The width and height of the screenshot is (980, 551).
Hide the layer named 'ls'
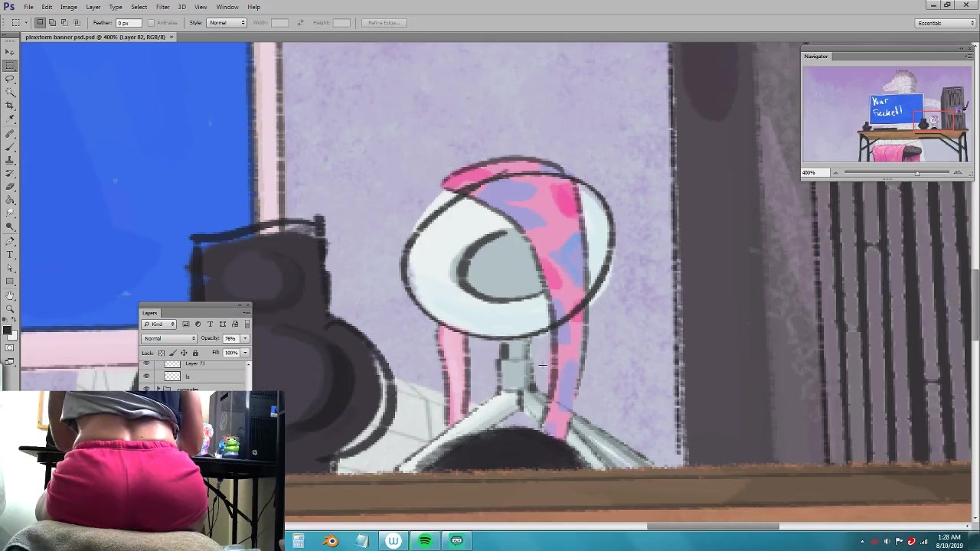(x=147, y=377)
